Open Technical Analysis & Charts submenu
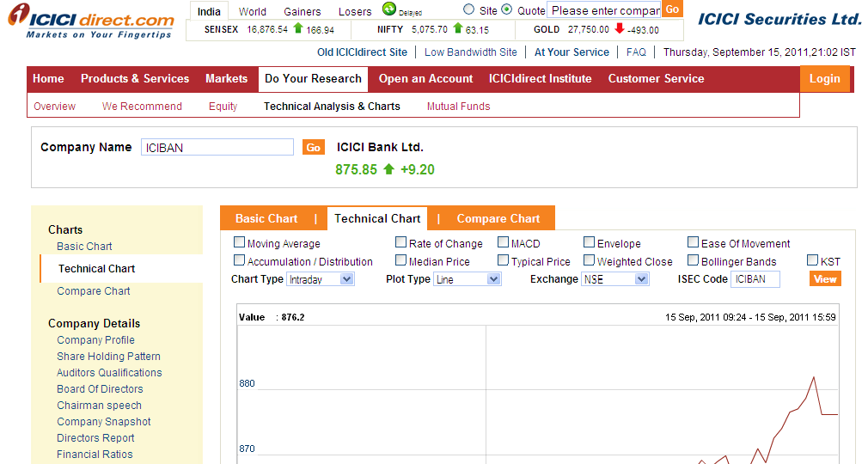Screen dimensions: 868x464 coord(332,107)
